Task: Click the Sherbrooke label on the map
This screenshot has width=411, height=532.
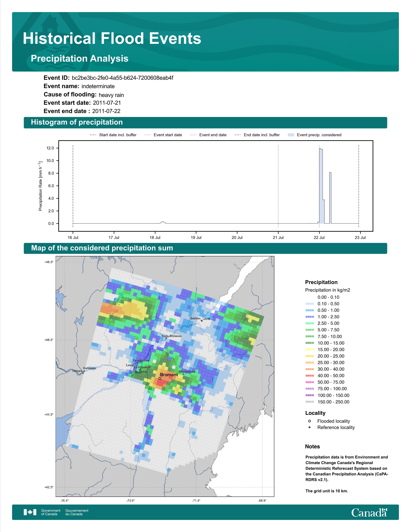Action: tap(187, 372)
